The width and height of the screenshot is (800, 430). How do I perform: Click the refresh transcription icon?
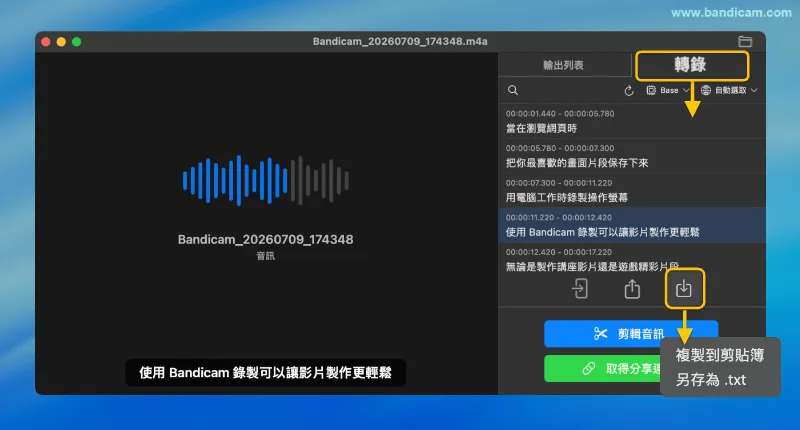(629, 91)
